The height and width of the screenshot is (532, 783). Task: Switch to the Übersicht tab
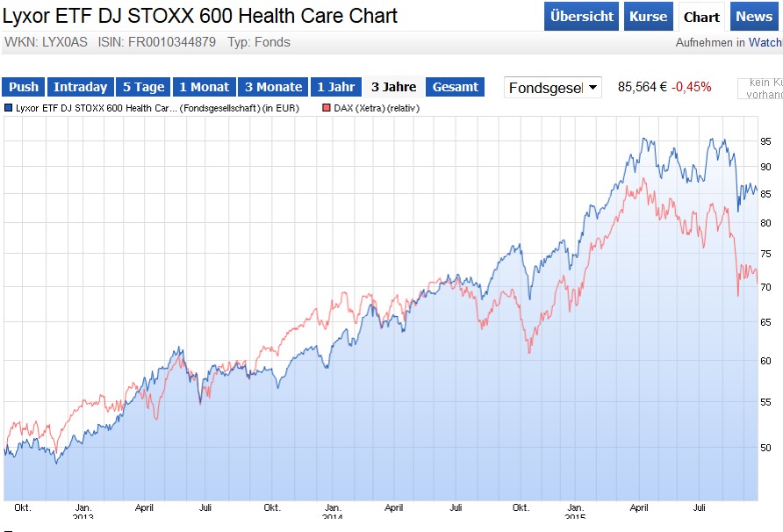pyautogui.click(x=581, y=16)
